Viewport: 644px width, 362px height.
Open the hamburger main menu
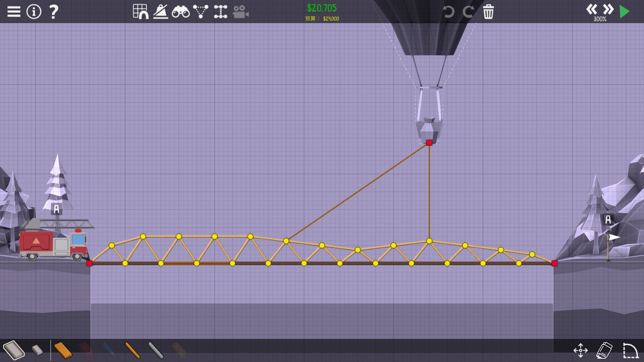(14, 12)
